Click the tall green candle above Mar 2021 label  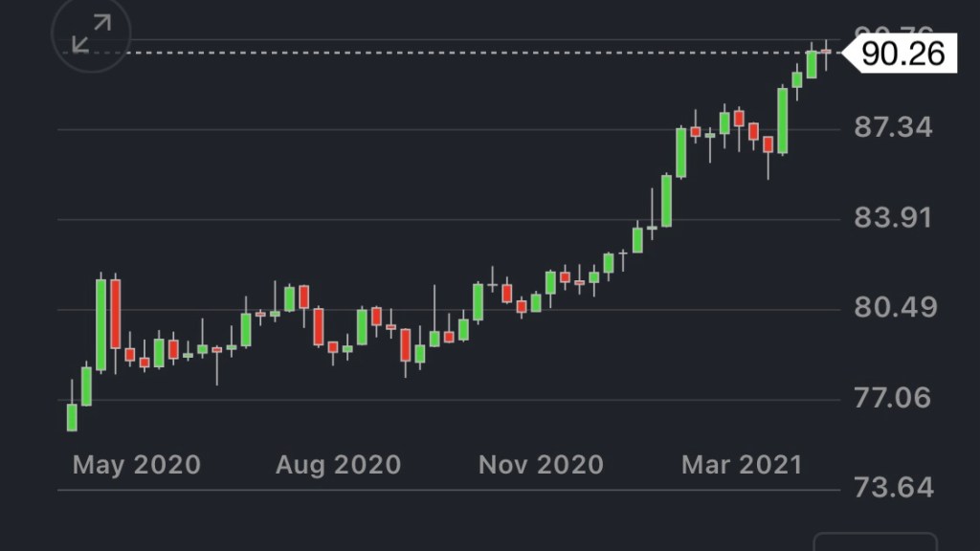681,153
